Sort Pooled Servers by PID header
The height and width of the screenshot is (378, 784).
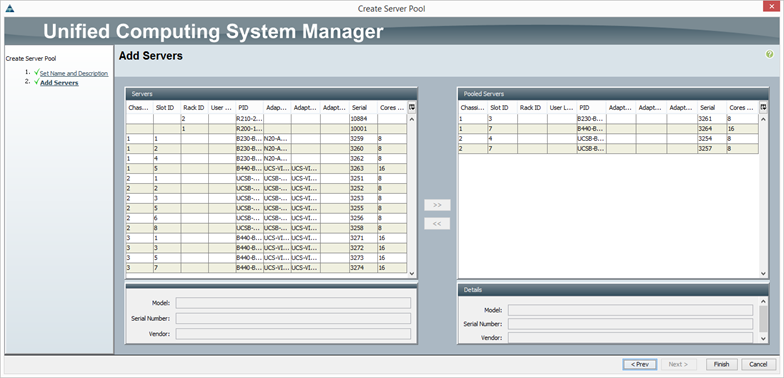591,108
